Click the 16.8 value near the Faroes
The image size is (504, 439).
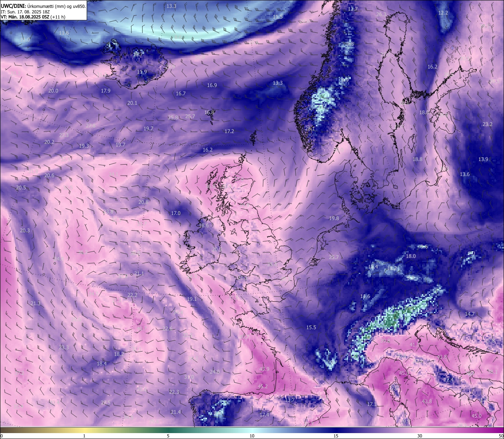click(x=209, y=112)
